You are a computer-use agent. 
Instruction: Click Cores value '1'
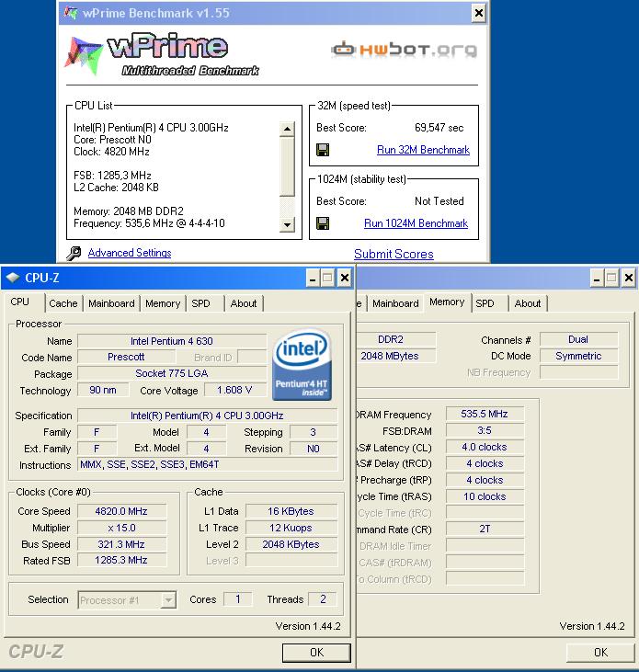[x=238, y=599]
